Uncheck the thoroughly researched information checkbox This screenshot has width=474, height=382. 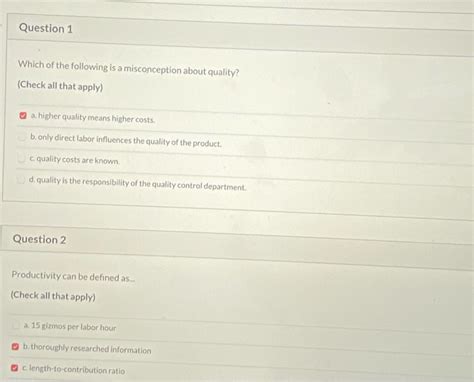click(15, 347)
